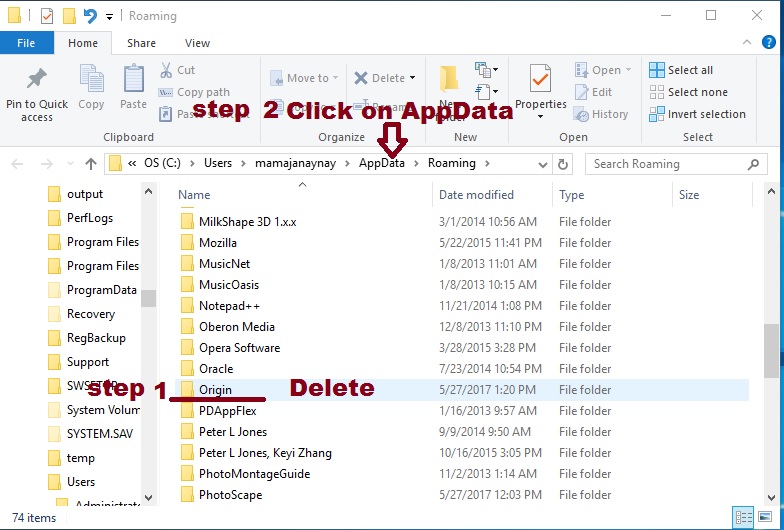Select the Notepad++ folder

[x=229, y=306]
